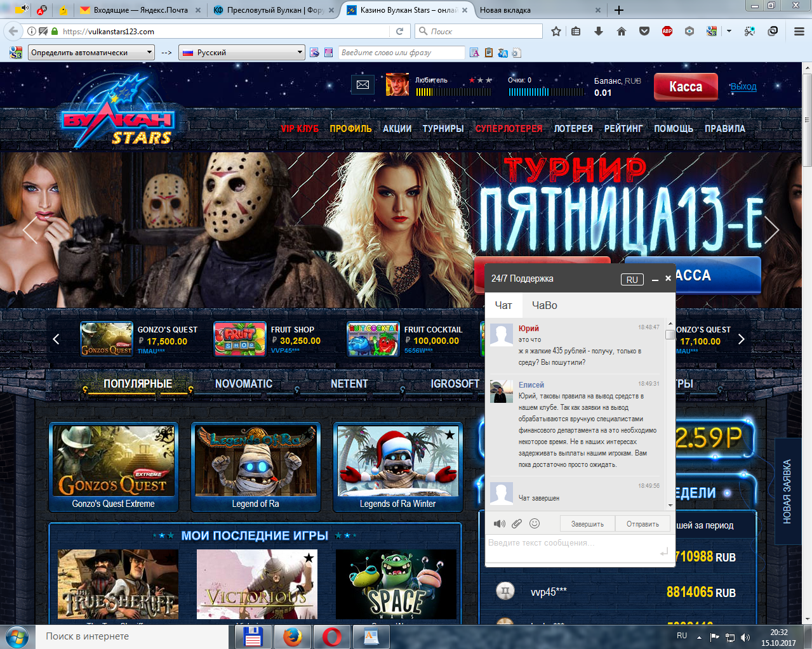The width and height of the screenshot is (812, 649).
Task: Open the volume icon in system tray
Action: 745,638
